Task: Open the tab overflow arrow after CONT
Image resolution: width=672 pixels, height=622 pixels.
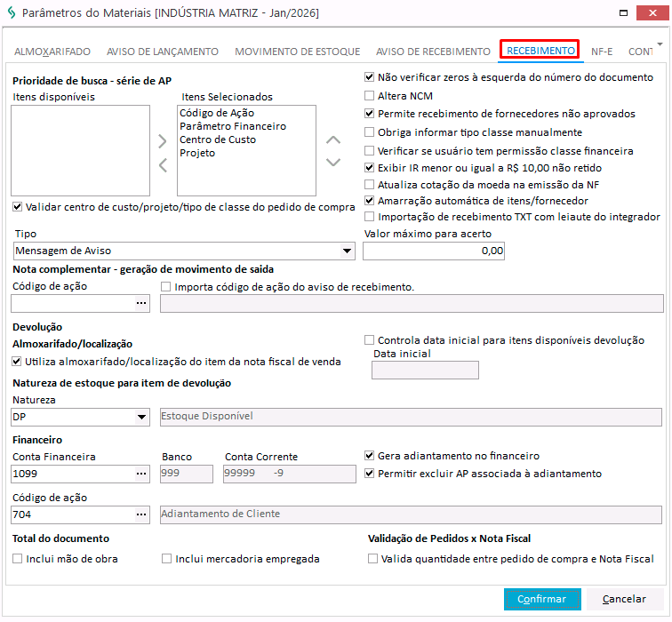Action: coord(660,44)
